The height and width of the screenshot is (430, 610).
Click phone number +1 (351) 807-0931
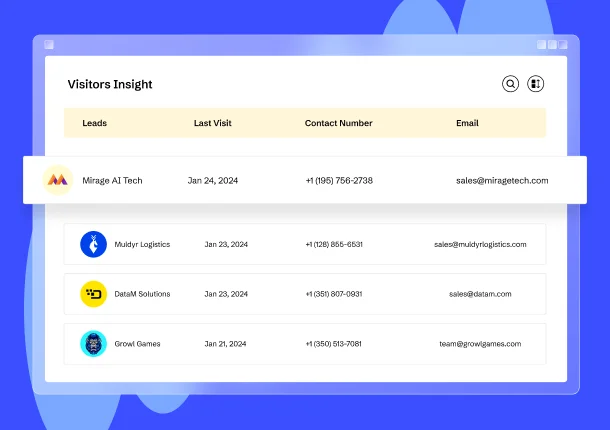pos(334,294)
